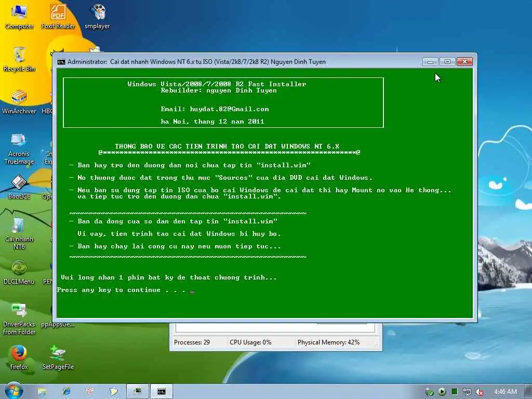
Task: Click the 'Processes: 29' status entry
Action: click(192, 342)
